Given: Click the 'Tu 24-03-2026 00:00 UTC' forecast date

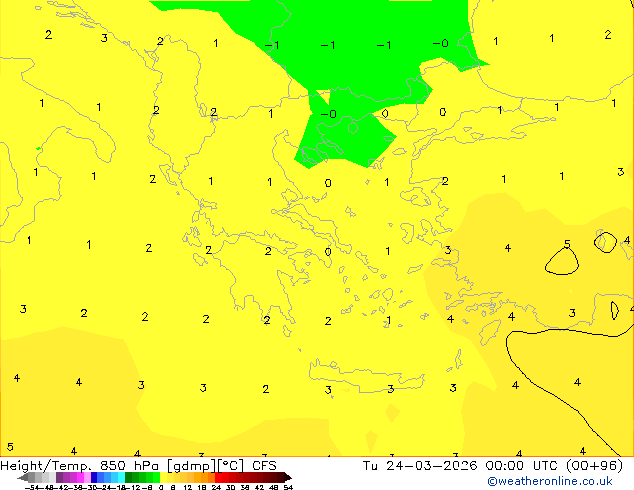Looking at the screenshot, I should point(462,466).
